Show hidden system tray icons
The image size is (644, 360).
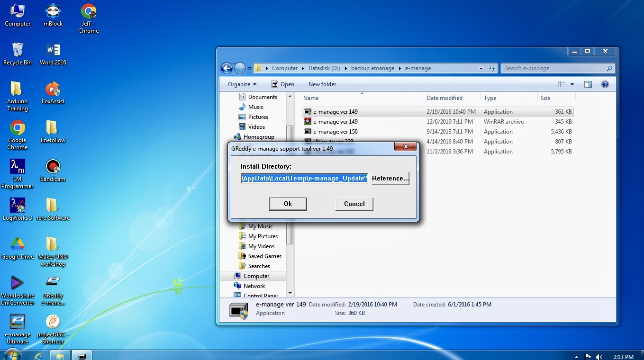(576, 356)
